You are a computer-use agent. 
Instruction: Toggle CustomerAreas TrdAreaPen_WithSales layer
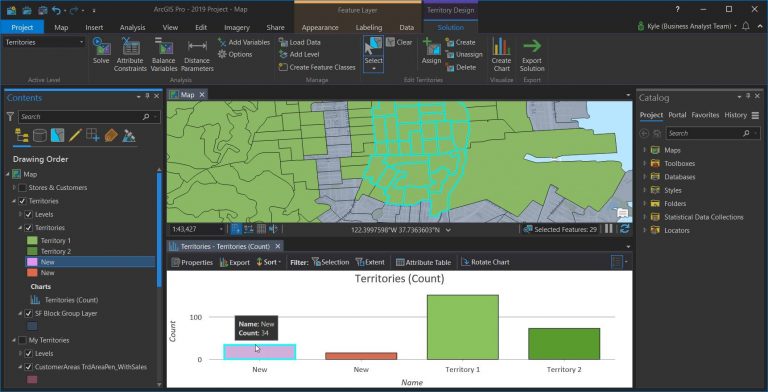pyautogui.click(x=28, y=367)
